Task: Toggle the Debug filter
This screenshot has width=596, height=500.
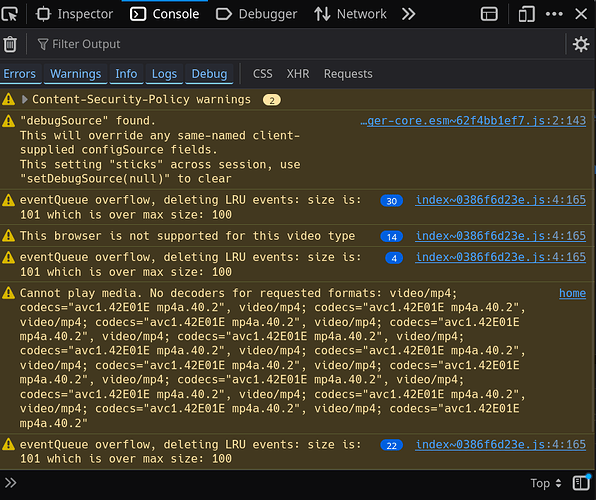Action: coord(209,74)
